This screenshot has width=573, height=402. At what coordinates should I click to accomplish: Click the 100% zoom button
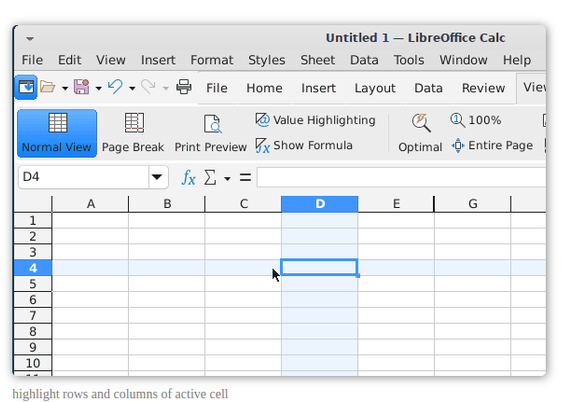tap(475, 120)
